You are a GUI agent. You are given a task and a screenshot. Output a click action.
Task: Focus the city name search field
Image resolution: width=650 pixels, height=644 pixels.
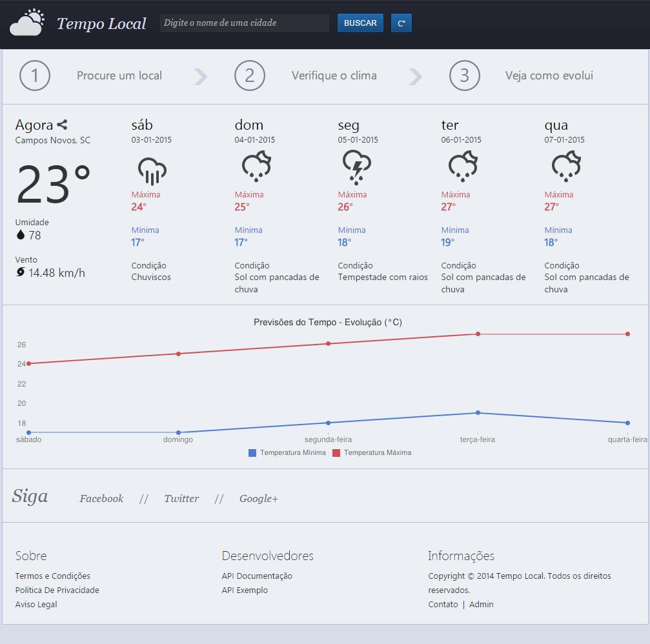point(244,23)
